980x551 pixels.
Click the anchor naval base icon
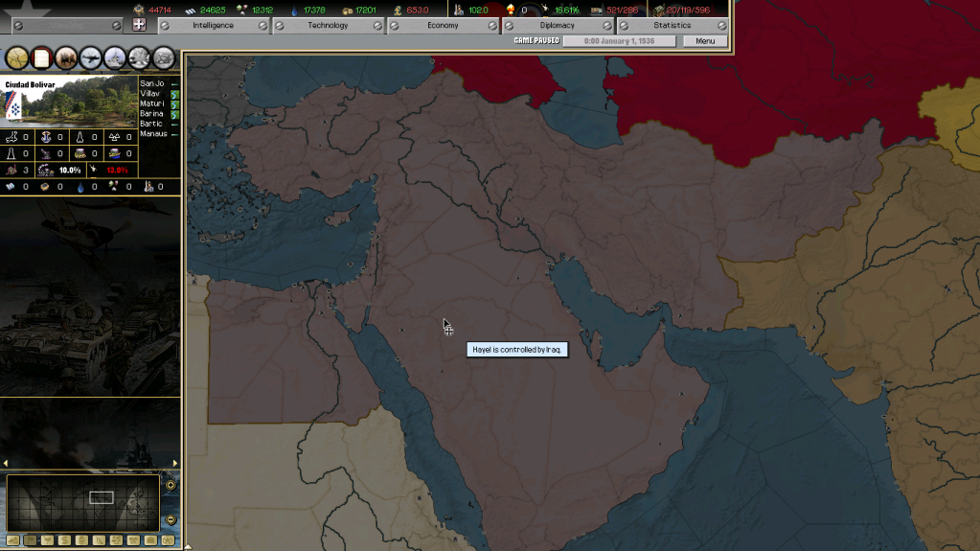point(46,136)
